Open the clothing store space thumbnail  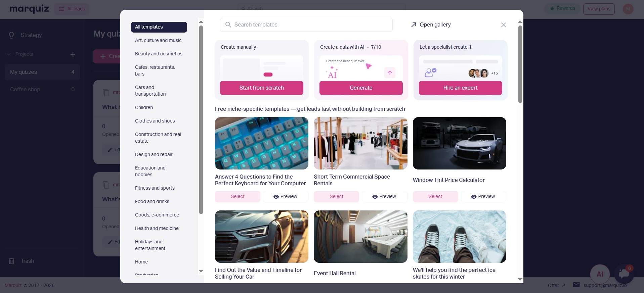click(360, 143)
